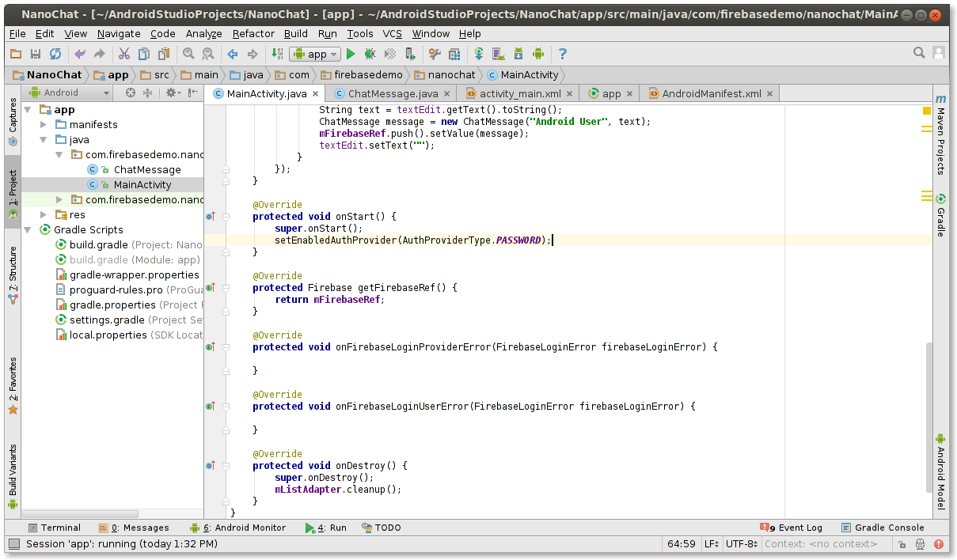Click Collapse All icon in project panel

pyautogui.click(x=147, y=93)
